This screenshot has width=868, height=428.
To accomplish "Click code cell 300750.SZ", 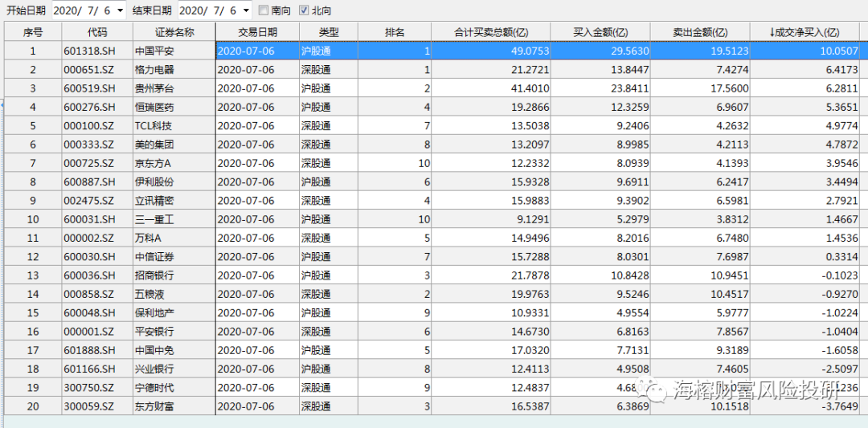I will click(x=97, y=388).
